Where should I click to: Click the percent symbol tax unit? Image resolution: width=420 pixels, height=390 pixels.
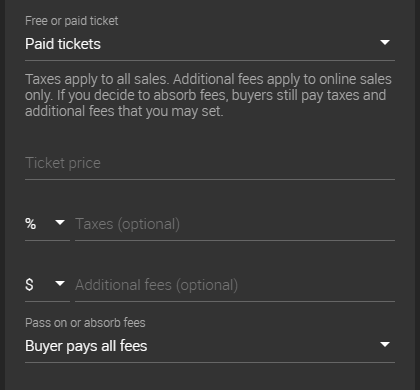coord(30,224)
